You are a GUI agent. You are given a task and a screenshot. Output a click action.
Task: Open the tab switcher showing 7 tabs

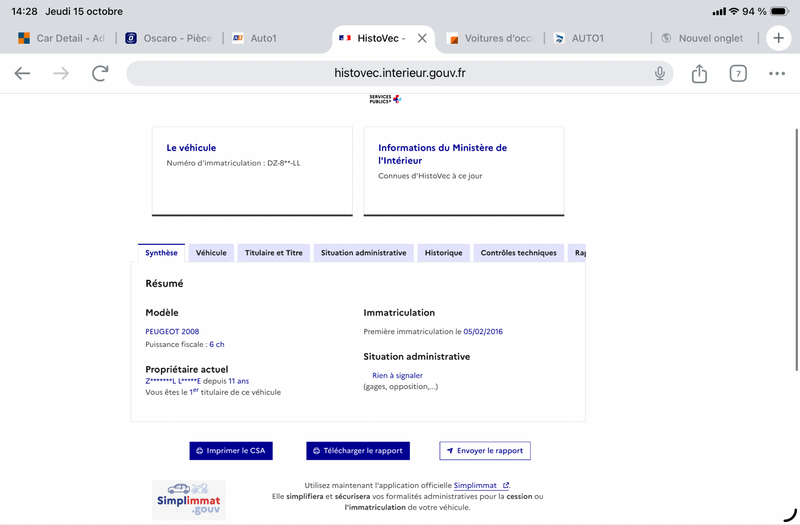pyautogui.click(x=738, y=73)
